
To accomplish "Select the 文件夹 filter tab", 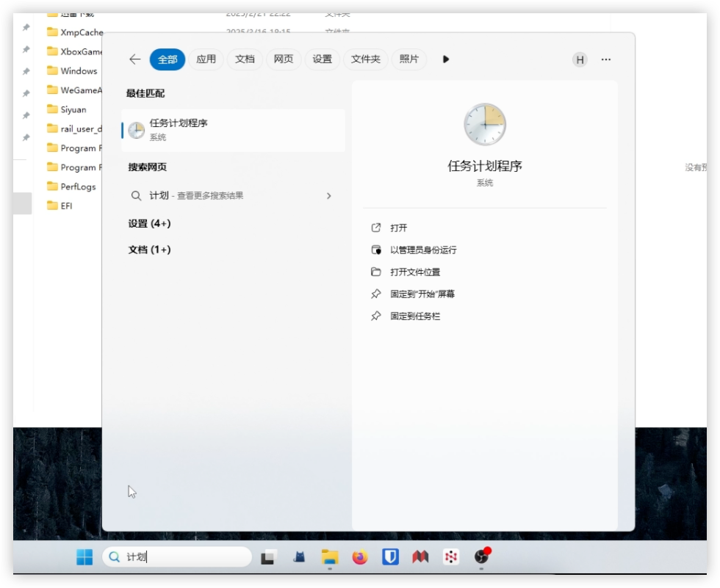I will click(366, 59).
